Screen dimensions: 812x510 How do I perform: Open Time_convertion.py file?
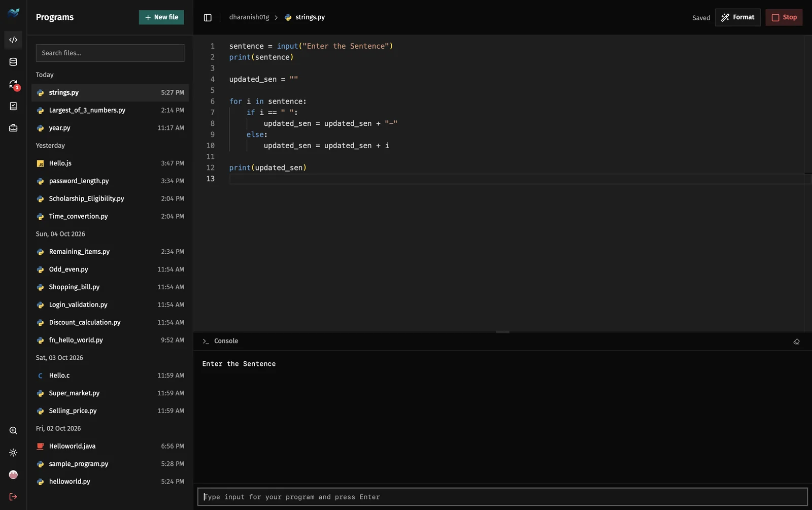(110, 217)
